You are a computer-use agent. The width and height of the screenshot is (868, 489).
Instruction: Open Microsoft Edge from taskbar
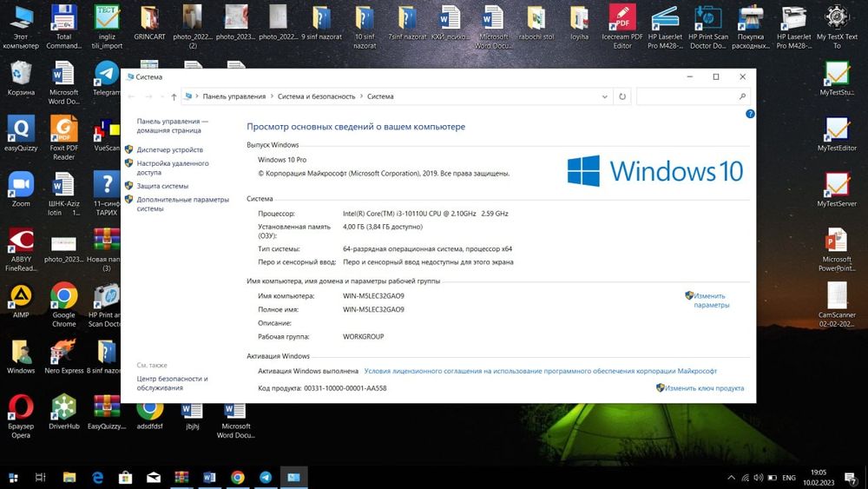click(97, 477)
